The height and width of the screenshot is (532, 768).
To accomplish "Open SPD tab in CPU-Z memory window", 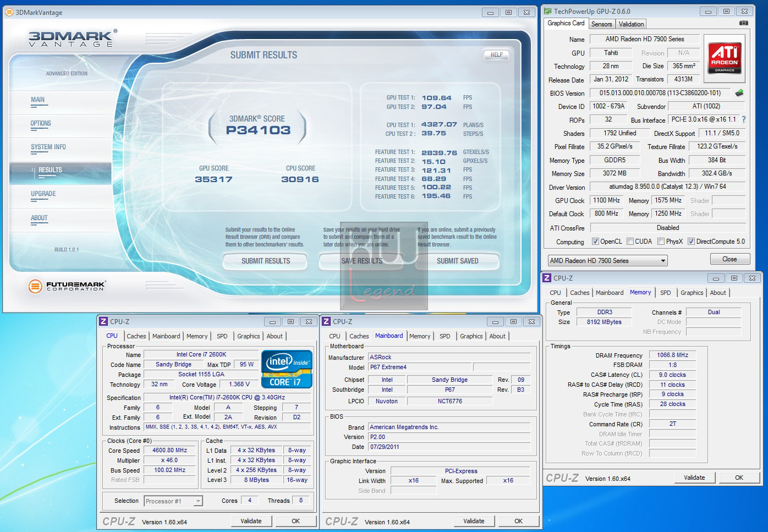I will [x=666, y=293].
